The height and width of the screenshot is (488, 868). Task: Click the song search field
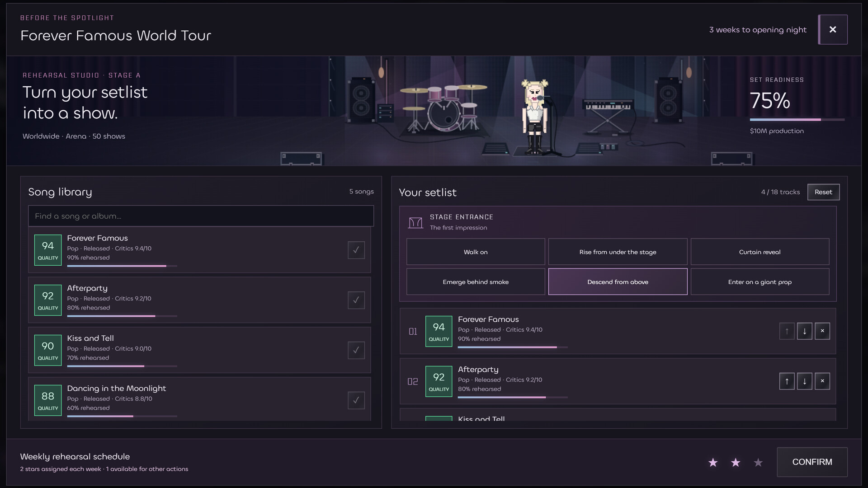(201, 216)
